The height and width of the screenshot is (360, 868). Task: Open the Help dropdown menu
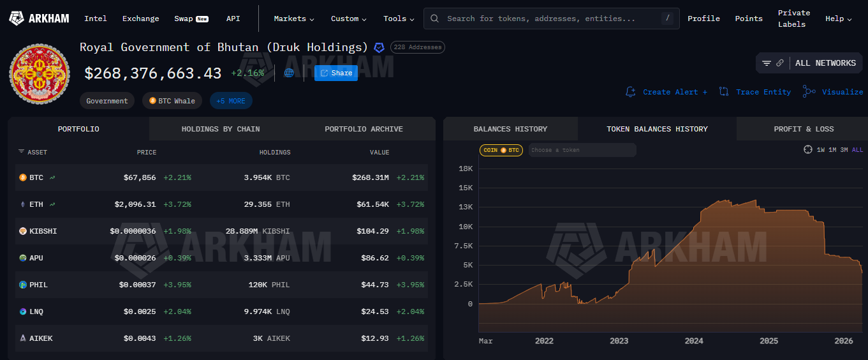point(839,19)
